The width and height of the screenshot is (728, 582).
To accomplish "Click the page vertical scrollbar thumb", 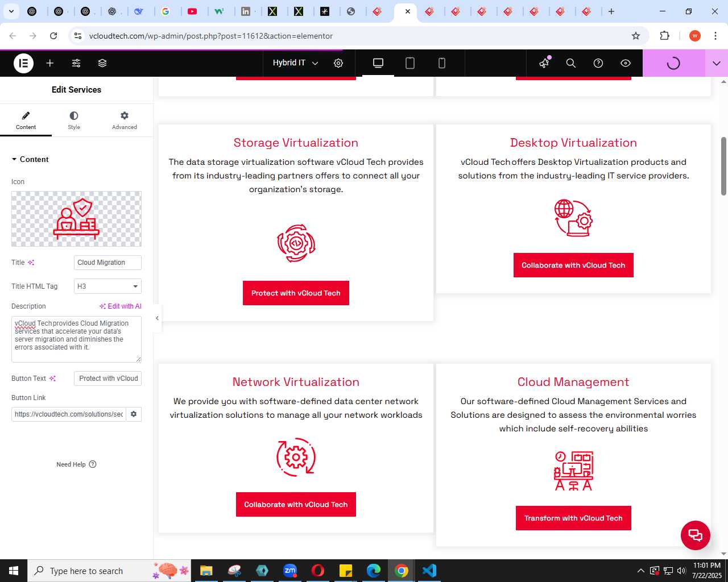I will pyautogui.click(x=723, y=166).
